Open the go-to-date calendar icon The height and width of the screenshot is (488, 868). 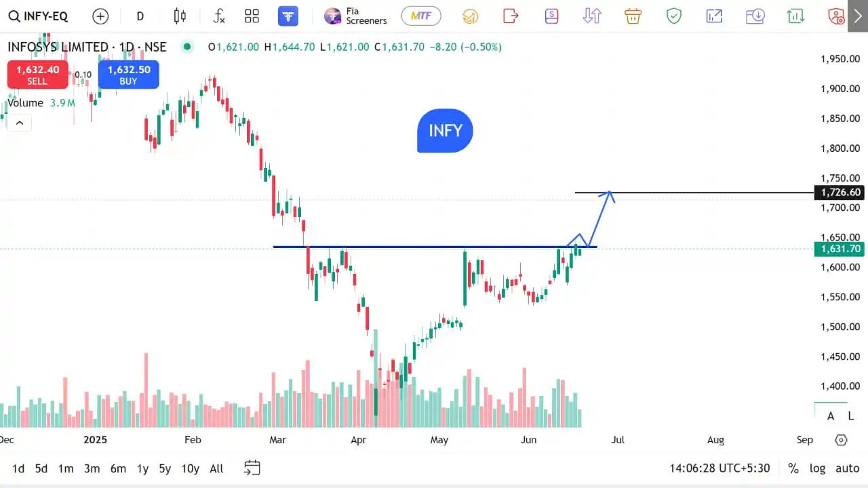(252, 468)
